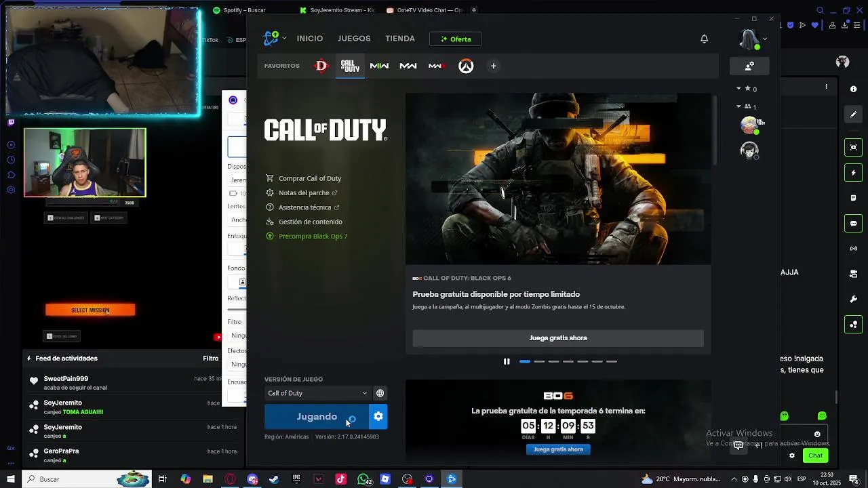Click SELECT MISSION orange button
Viewport: 868px width, 488px height.
point(90,310)
